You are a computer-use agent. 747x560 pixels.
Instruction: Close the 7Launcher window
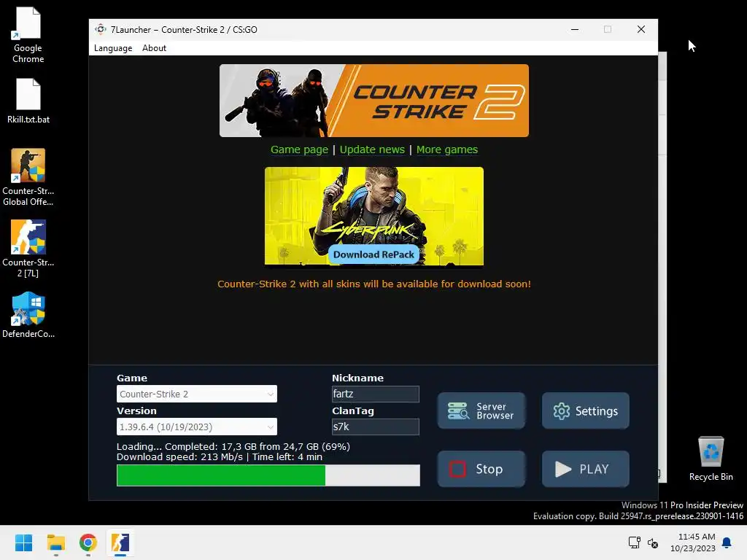(x=641, y=29)
